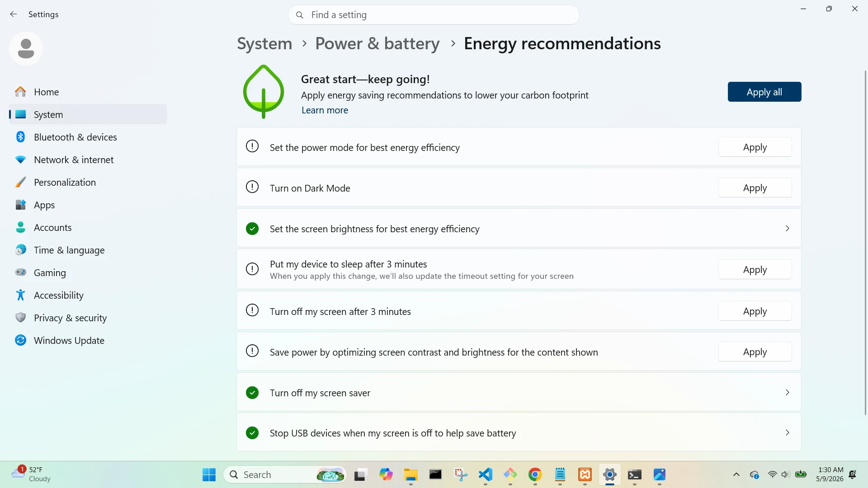Open the weather widget showing 52°F
The width and height of the screenshot is (868, 488).
click(32, 474)
